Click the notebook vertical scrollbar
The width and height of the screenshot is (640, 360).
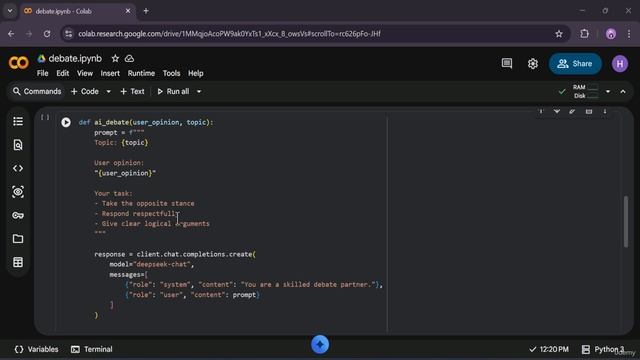pyautogui.click(x=626, y=222)
